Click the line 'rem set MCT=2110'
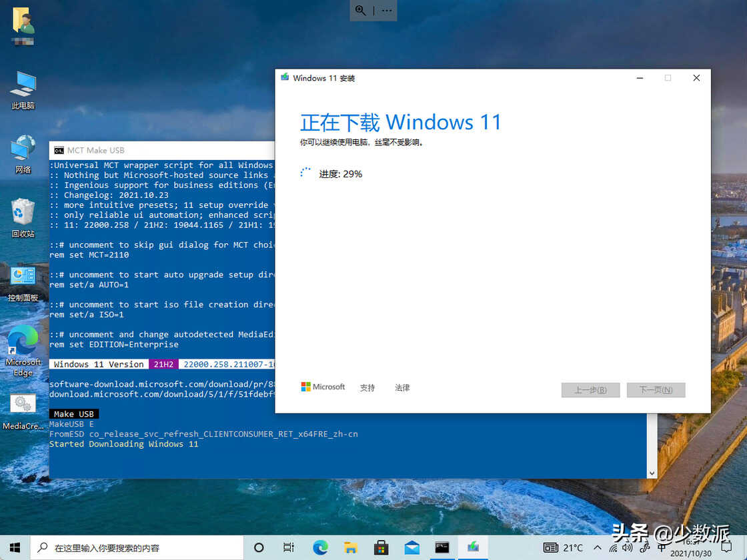 (x=89, y=255)
